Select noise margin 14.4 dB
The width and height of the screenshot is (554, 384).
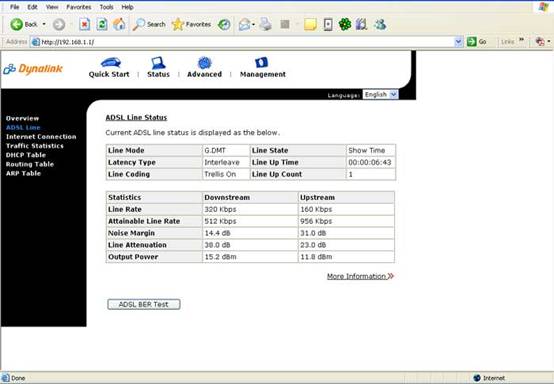218,233
